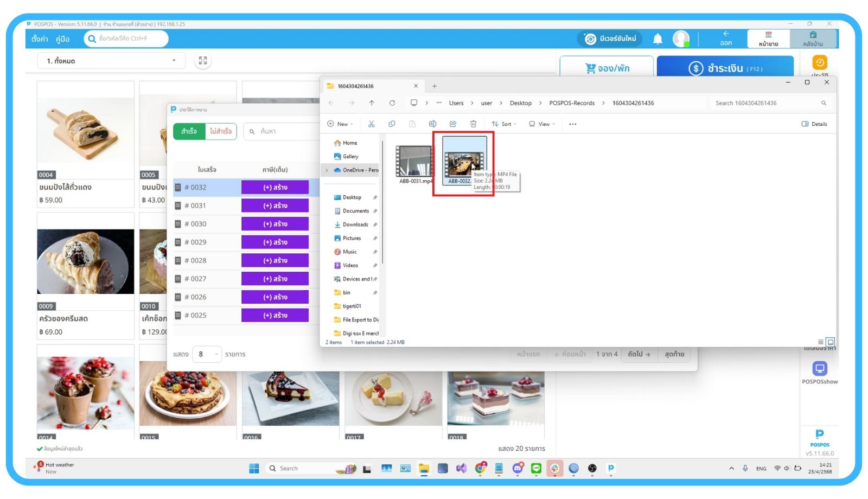Open LINE app from the taskbar
Screen dimensions: 868x499
[536, 469]
